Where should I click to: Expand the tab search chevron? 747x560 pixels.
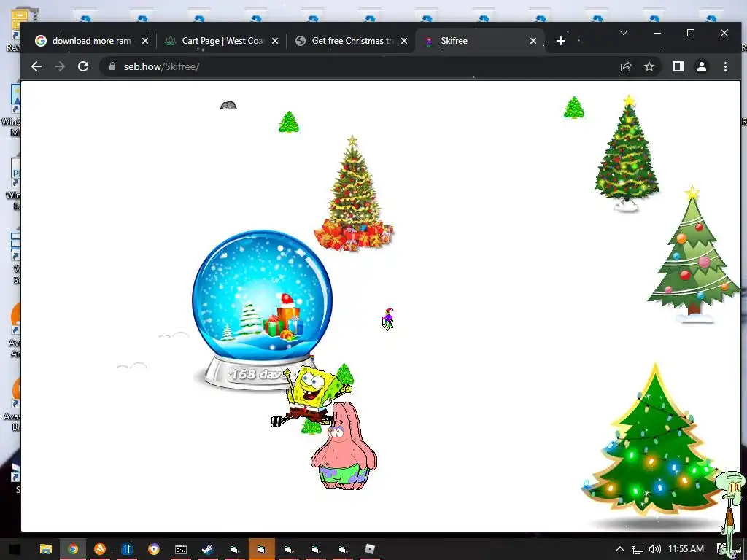[624, 33]
